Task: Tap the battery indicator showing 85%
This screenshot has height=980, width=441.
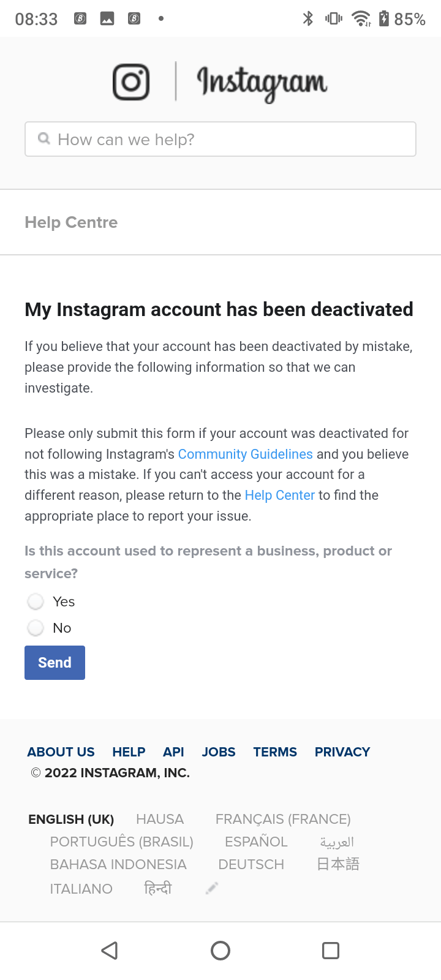Action: tap(404, 18)
